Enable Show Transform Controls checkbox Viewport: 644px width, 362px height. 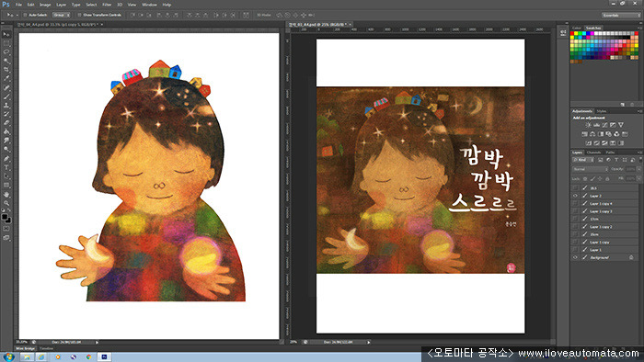79,15
